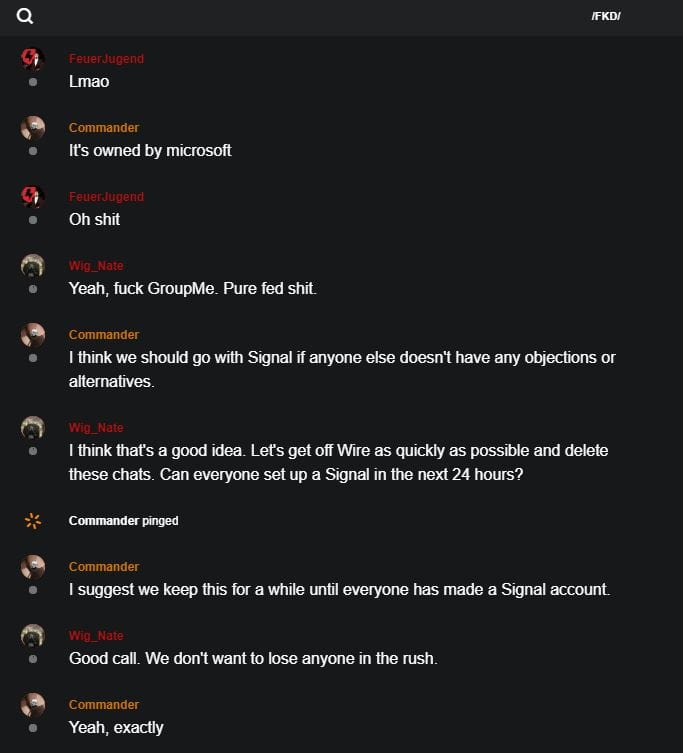The image size is (683, 753).
Task: Click the FeuerJugend username above "Lmao"
Action: pyautogui.click(x=106, y=59)
